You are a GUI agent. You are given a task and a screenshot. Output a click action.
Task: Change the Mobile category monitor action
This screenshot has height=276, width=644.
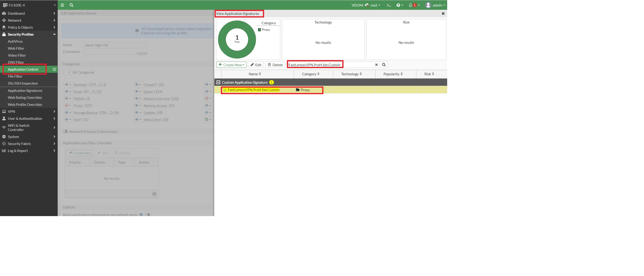coord(68,99)
